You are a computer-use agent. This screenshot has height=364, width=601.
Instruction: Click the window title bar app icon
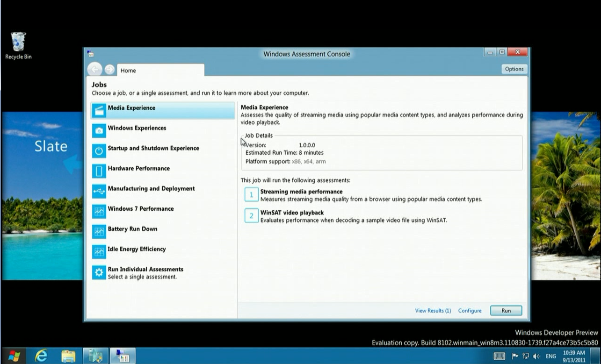[91, 54]
